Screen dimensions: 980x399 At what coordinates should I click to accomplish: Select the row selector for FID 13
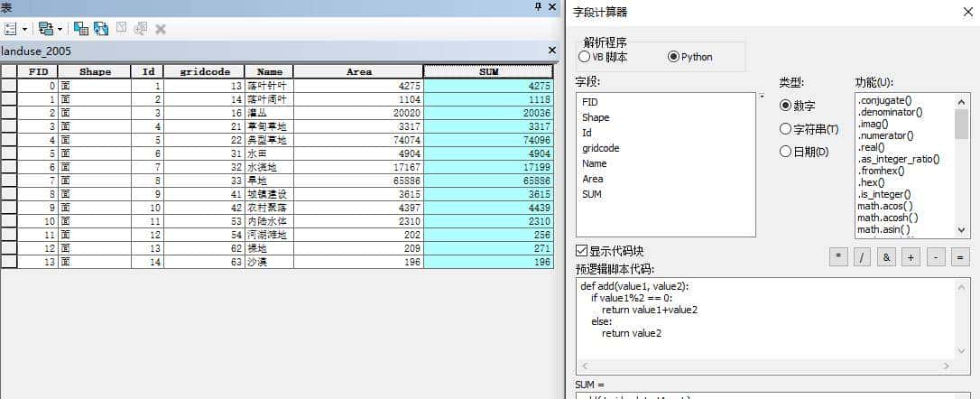pyautogui.click(x=9, y=262)
